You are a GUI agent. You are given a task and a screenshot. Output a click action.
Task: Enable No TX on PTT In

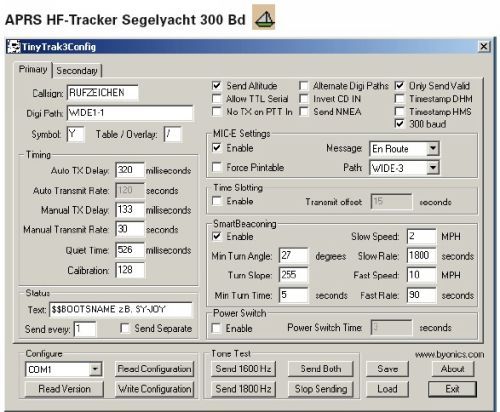click(217, 112)
